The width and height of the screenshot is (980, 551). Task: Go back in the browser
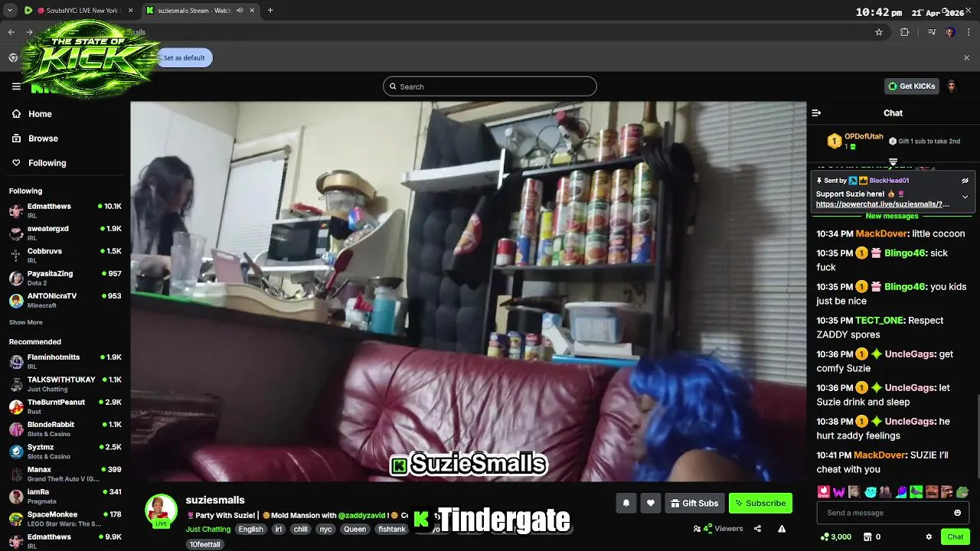11,32
